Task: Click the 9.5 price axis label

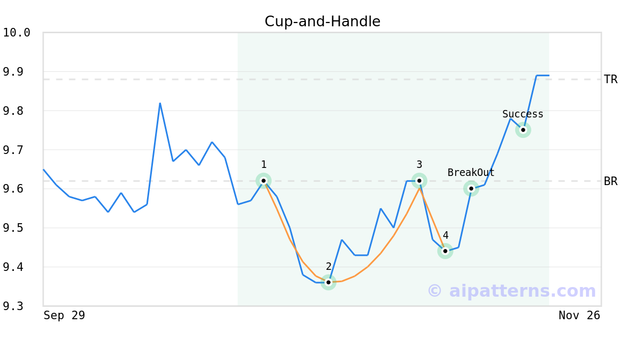Action: (17, 228)
